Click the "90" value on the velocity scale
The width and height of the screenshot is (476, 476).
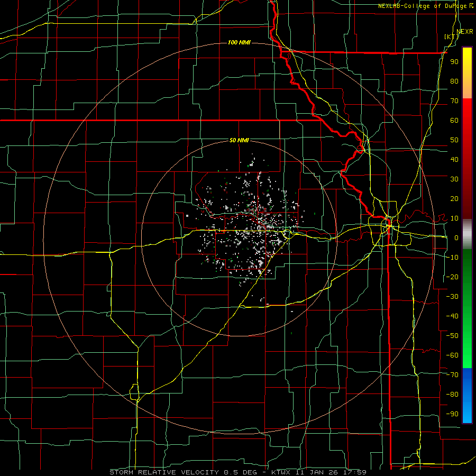454,62
